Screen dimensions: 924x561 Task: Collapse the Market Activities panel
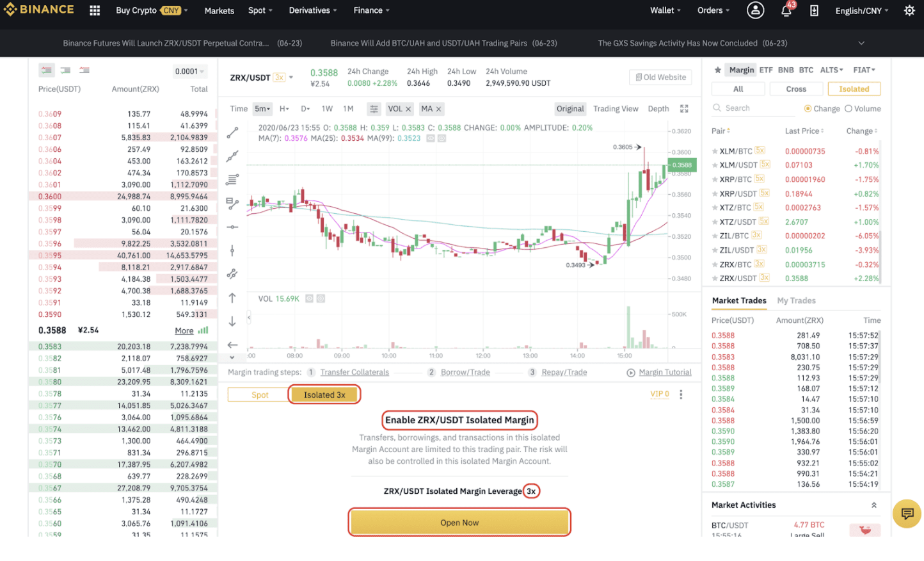pos(874,505)
